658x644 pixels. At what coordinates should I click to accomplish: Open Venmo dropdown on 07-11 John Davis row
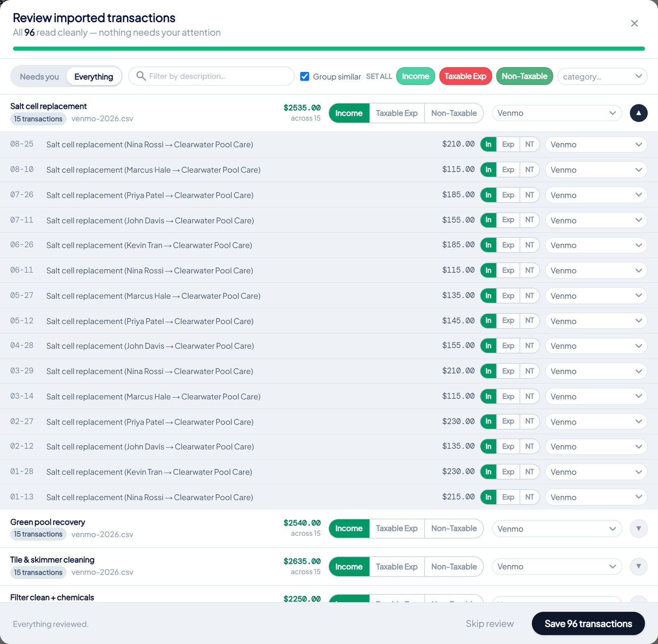tap(596, 220)
